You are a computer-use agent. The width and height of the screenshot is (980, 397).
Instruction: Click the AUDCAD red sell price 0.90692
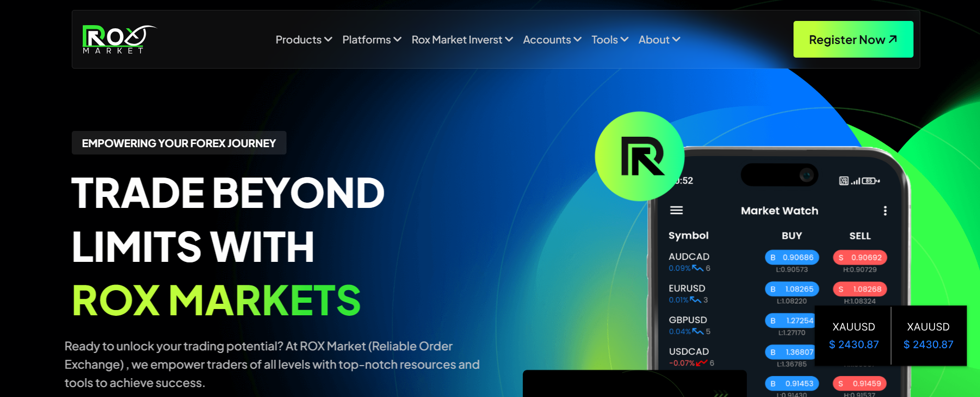860,257
